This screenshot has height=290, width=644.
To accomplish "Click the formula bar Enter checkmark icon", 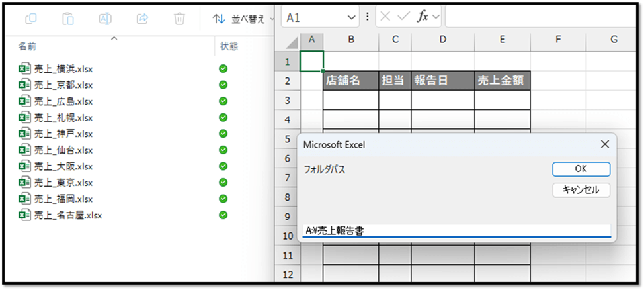I will pos(404,17).
